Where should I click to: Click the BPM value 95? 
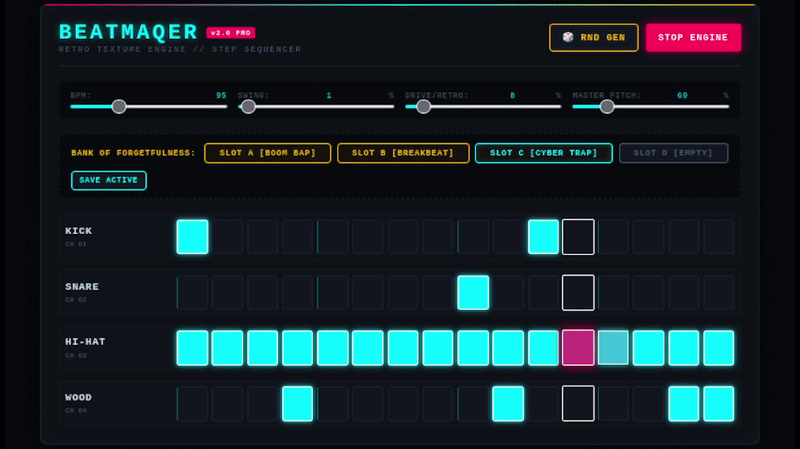tap(221, 95)
